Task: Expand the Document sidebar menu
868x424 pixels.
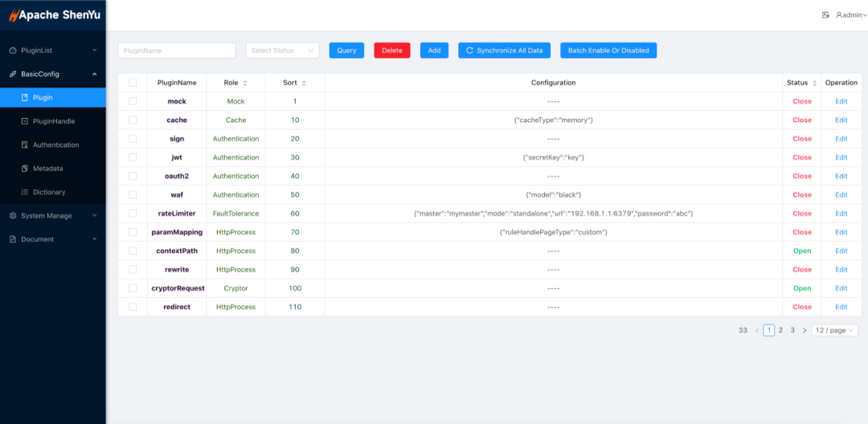Action: [53, 239]
